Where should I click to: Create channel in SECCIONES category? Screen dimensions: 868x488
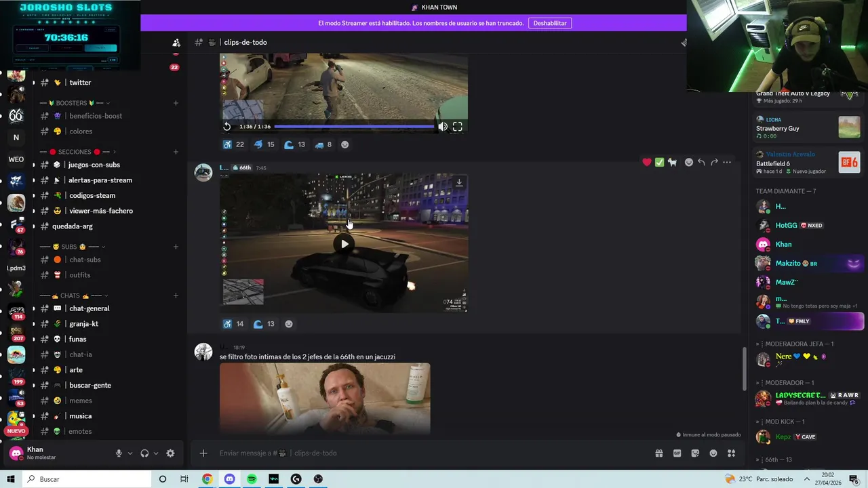click(x=176, y=152)
